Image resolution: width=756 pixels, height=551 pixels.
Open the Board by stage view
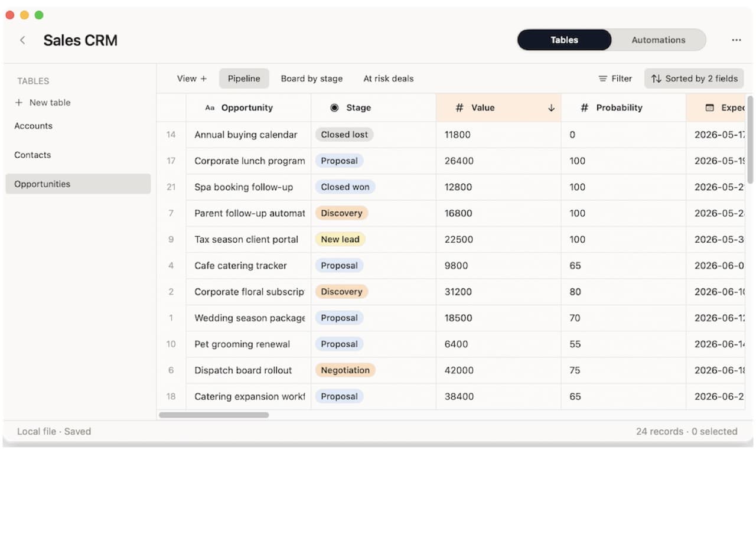tap(312, 79)
